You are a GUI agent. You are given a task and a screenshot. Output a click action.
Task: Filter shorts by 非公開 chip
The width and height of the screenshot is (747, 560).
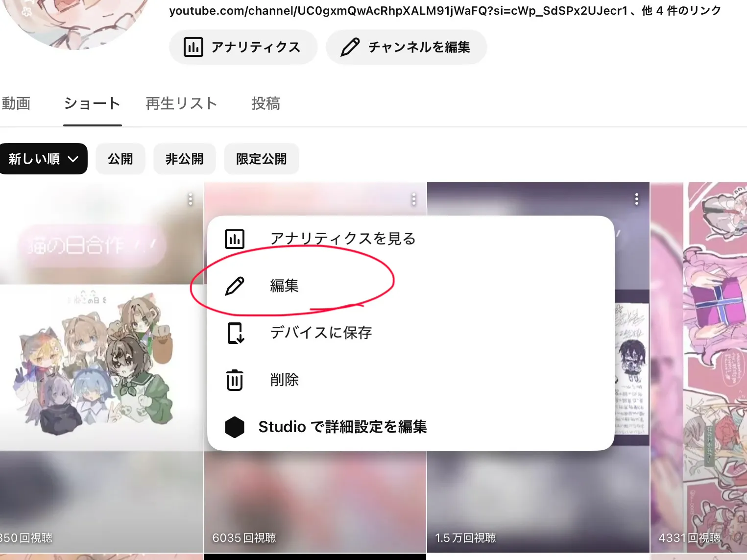[185, 159]
